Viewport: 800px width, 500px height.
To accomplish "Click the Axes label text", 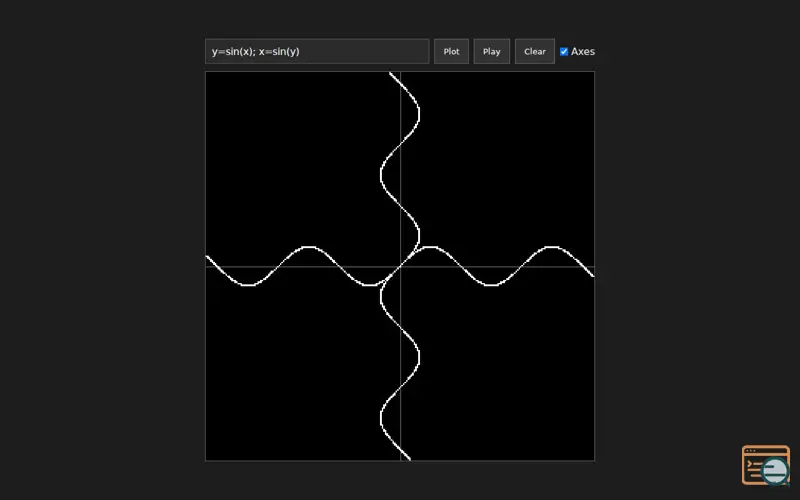I will point(583,52).
